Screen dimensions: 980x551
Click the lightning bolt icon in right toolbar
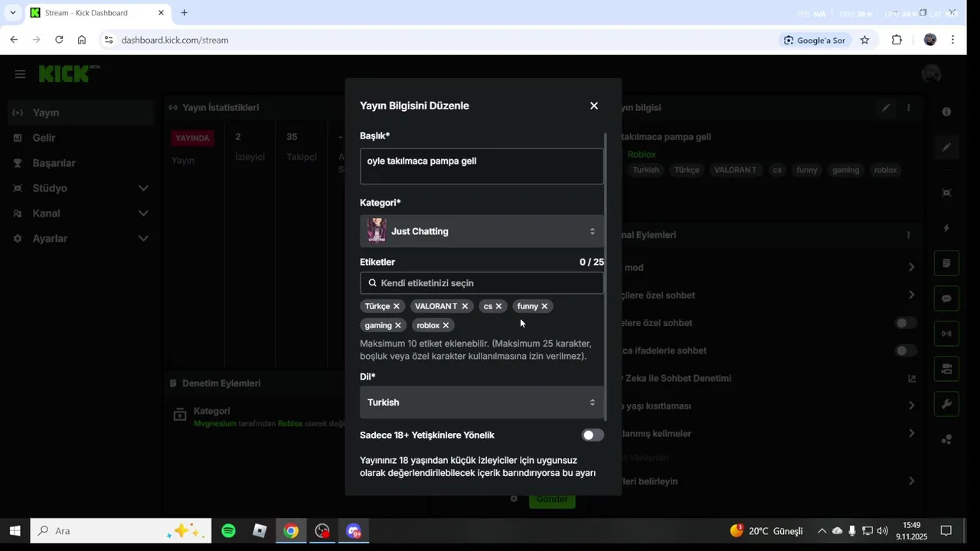[946, 228]
